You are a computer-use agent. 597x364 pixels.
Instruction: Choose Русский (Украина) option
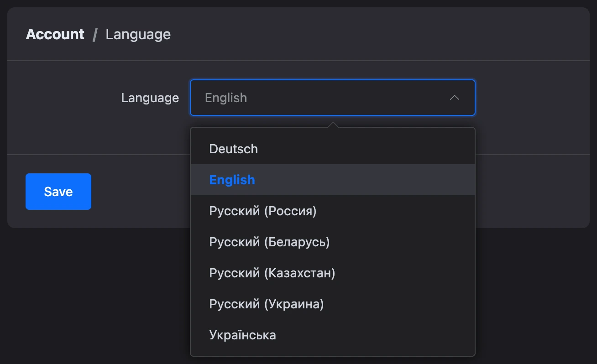(333, 304)
